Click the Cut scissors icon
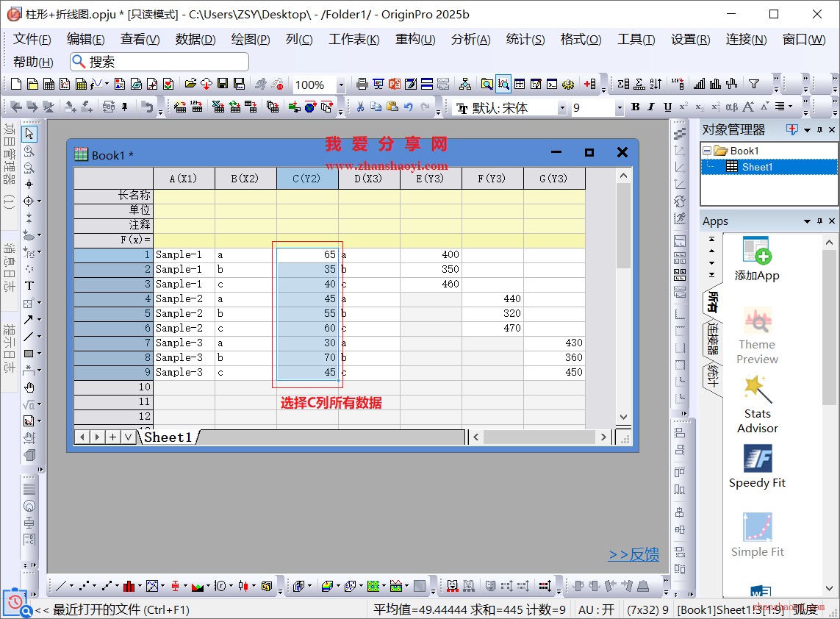 pyautogui.click(x=360, y=107)
